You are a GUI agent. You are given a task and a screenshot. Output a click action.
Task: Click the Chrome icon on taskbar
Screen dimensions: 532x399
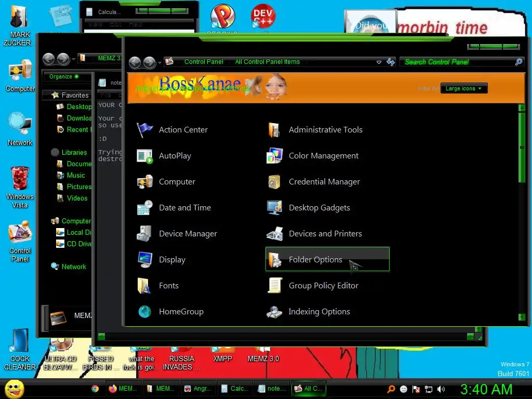click(x=95, y=389)
